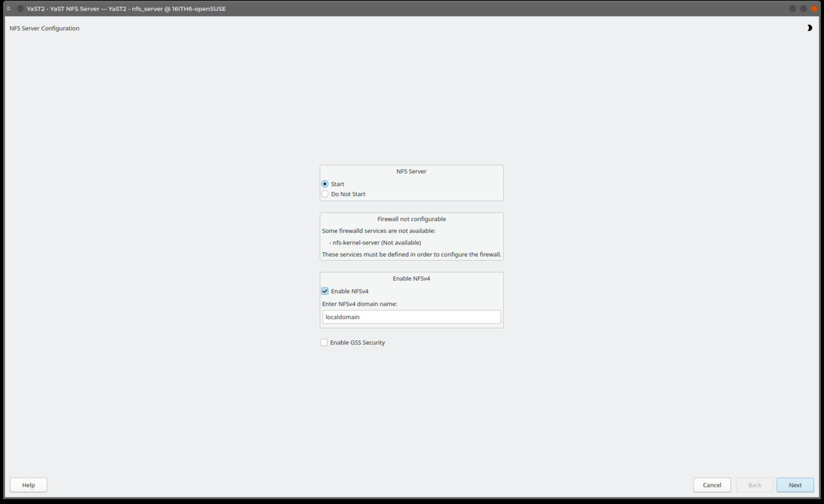
Task: Click 'Firewall not configurable' label
Action: 412,219
